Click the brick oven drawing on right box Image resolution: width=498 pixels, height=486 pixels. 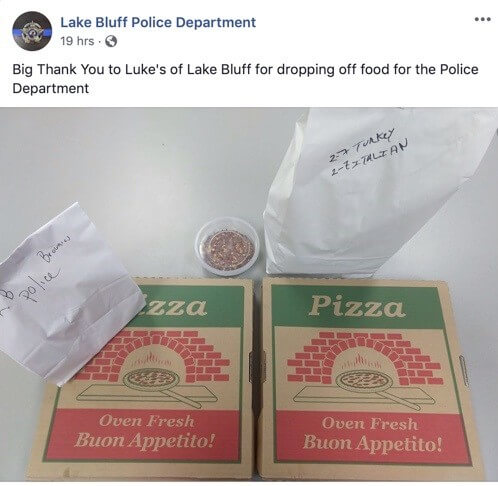[x=365, y=362]
